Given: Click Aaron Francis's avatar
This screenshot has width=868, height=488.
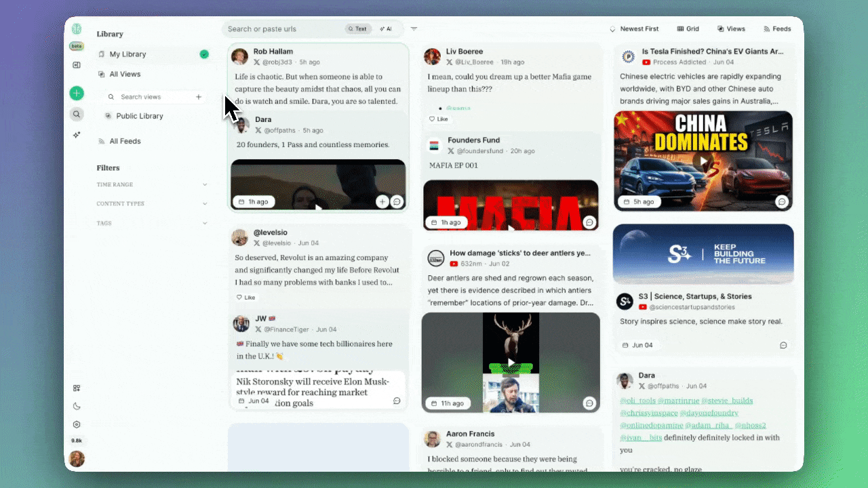Looking at the screenshot, I should point(433,439).
